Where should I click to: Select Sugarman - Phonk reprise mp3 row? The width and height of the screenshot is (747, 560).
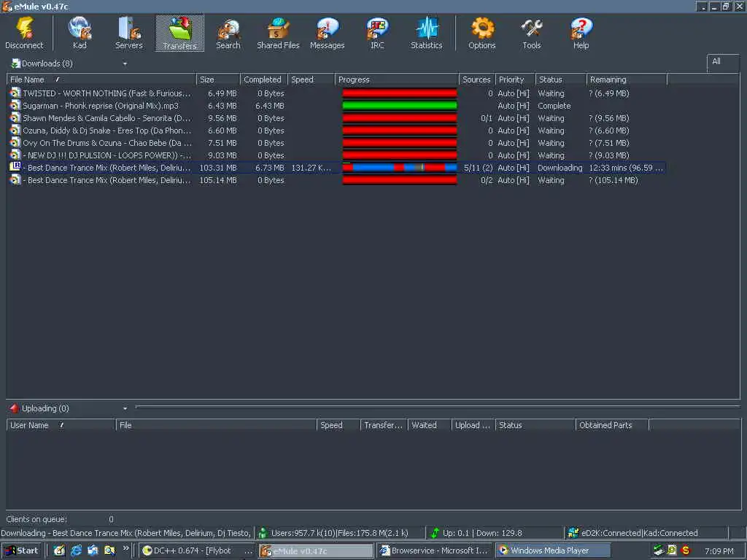pos(336,106)
